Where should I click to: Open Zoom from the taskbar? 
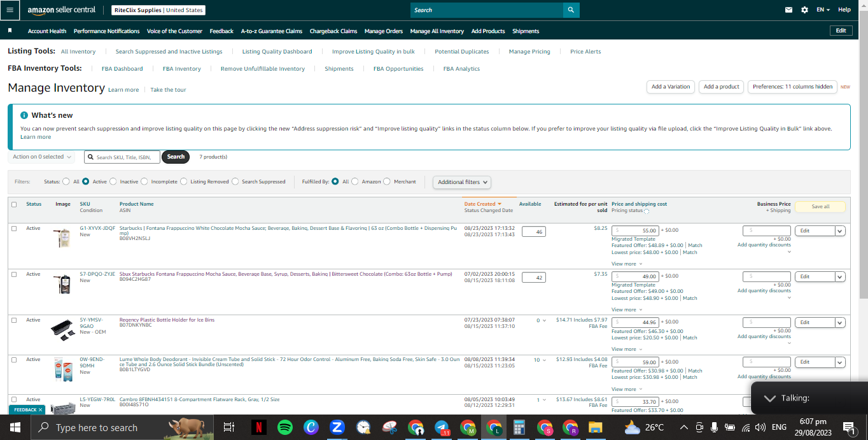coord(337,427)
